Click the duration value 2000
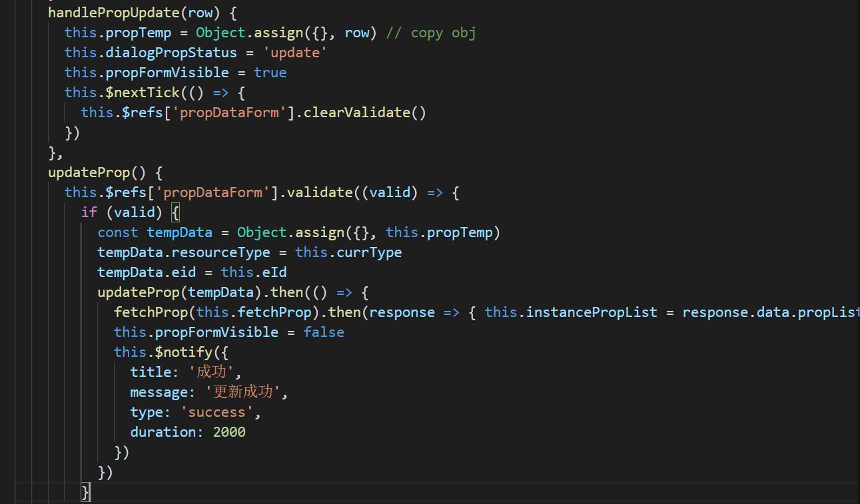860x504 pixels. click(229, 432)
